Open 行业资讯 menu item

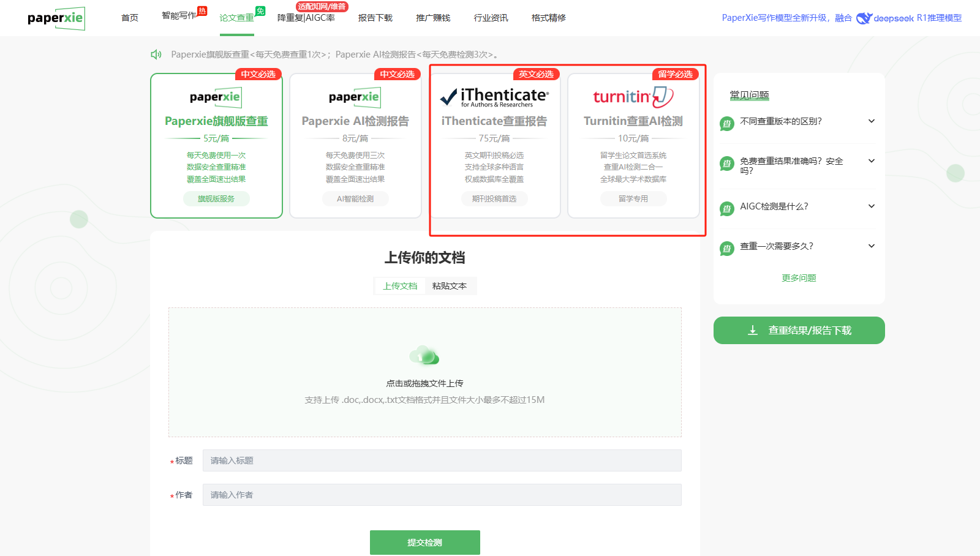(x=491, y=18)
